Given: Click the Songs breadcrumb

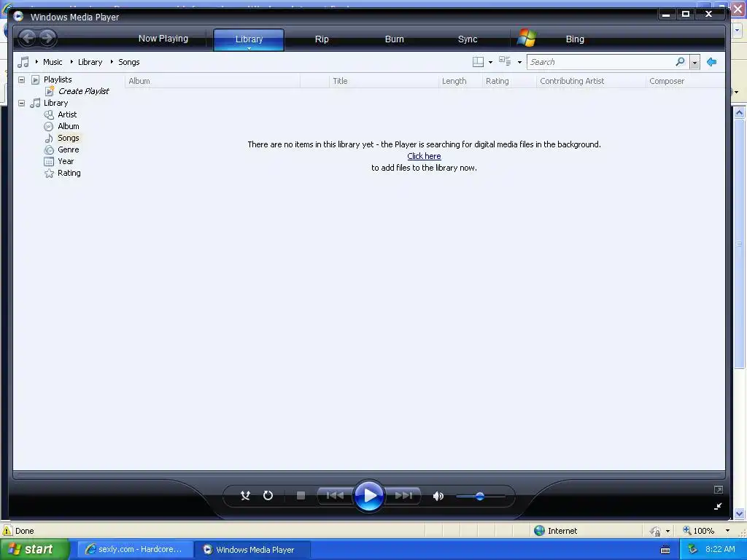Looking at the screenshot, I should [x=128, y=62].
